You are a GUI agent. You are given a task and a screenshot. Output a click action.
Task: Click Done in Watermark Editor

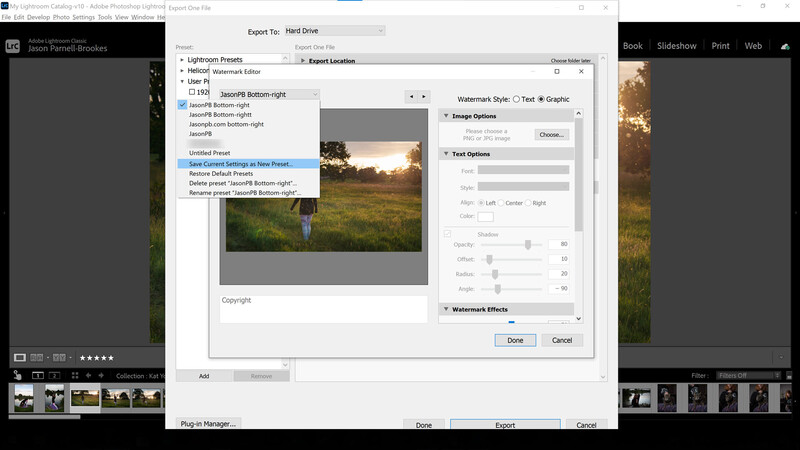(x=515, y=340)
